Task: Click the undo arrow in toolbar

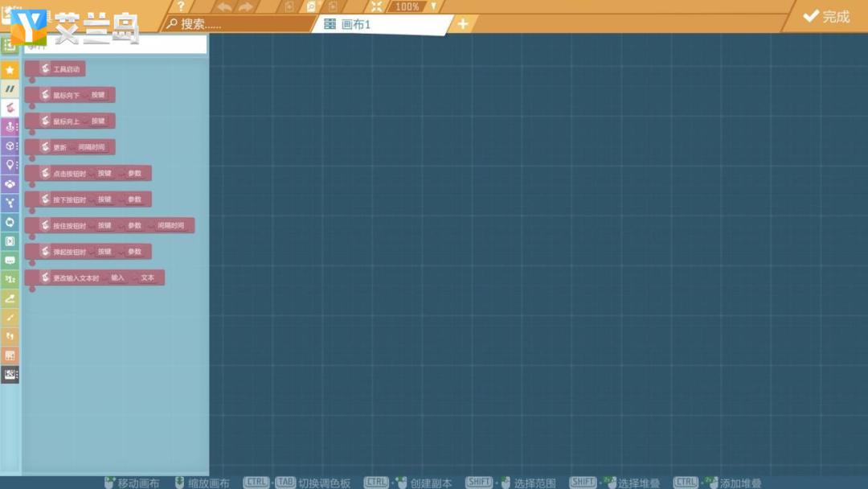Action: pyautogui.click(x=224, y=7)
